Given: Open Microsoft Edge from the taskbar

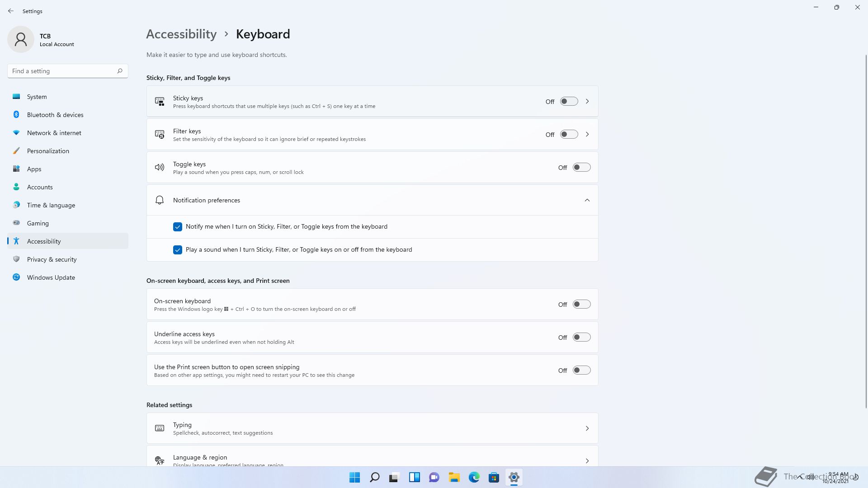Looking at the screenshot, I should pyautogui.click(x=474, y=477).
